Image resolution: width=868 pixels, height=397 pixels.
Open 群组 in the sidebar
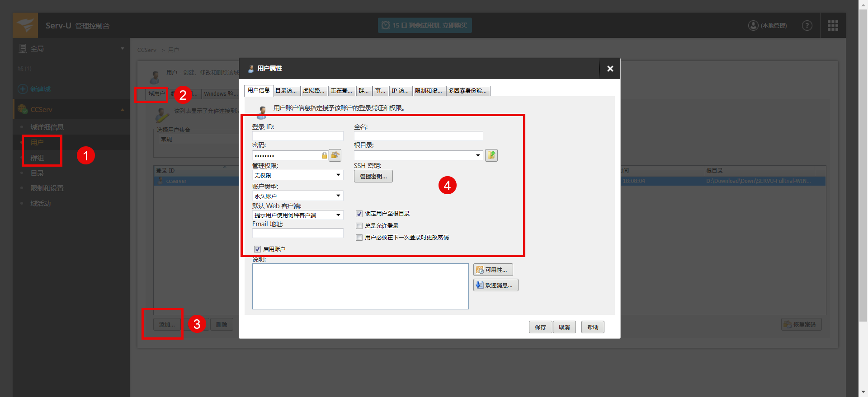(37, 158)
